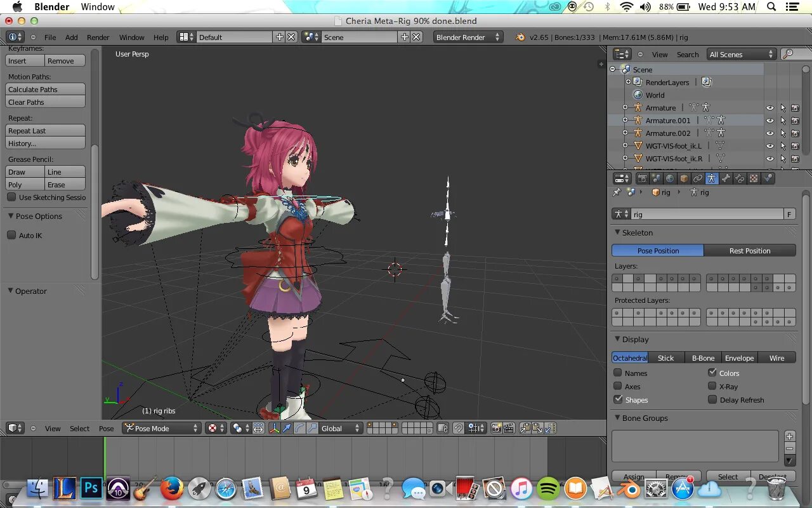Click the OpenGL render animation clapper icon
This screenshot has width=812, height=508.
coord(509,429)
